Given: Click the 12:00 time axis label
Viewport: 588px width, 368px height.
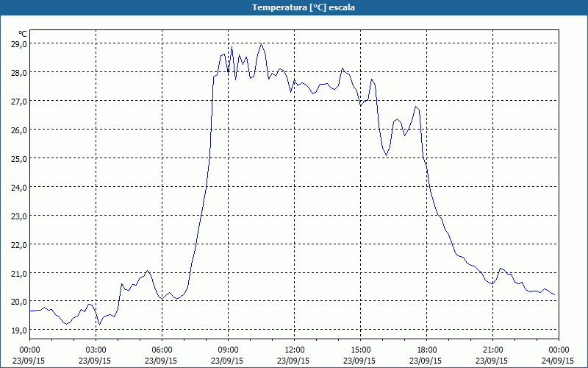Looking at the screenshot, I should point(295,350).
